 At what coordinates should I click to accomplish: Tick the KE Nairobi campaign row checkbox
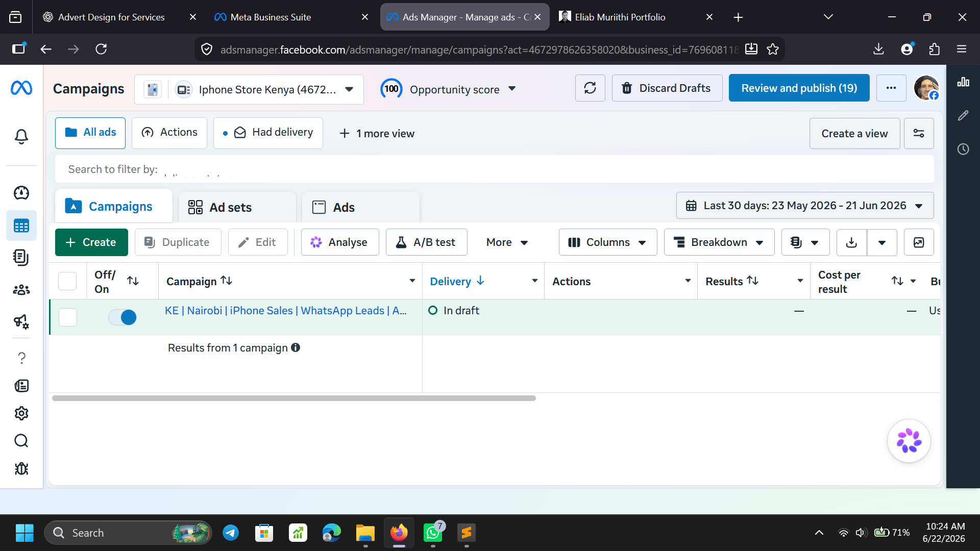tap(68, 317)
